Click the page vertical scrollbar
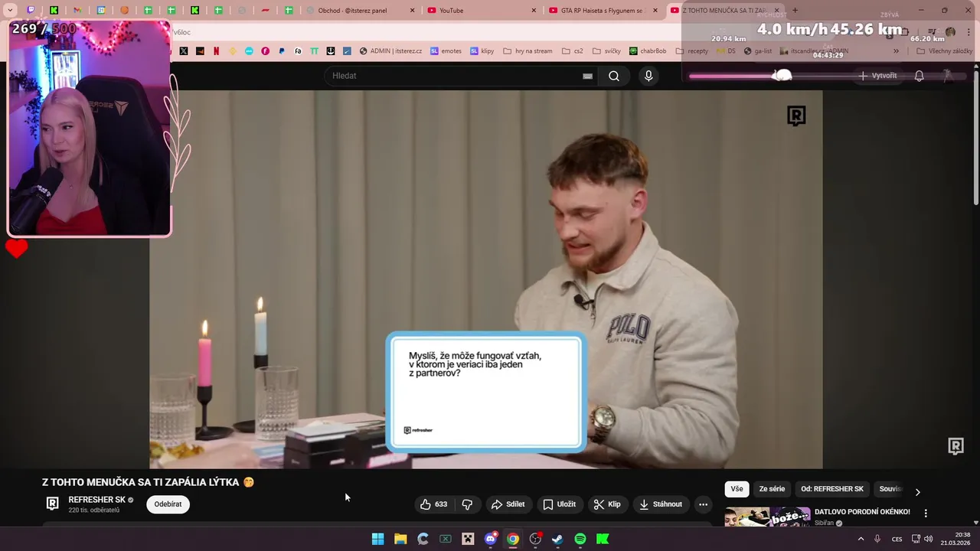 pyautogui.click(x=975, y=138)
